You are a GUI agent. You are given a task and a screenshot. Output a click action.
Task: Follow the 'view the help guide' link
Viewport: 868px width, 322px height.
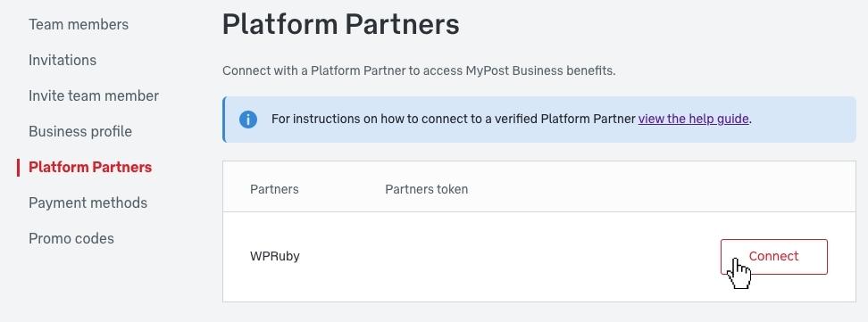(x=694, y=119)
